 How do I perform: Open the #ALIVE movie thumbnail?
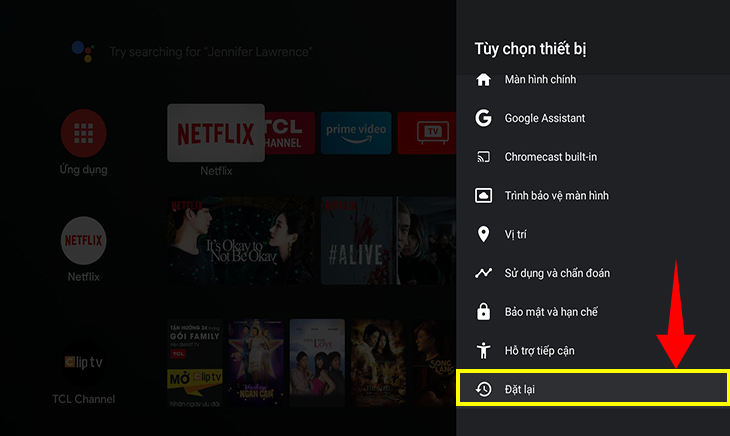click(x=356, y=239)
